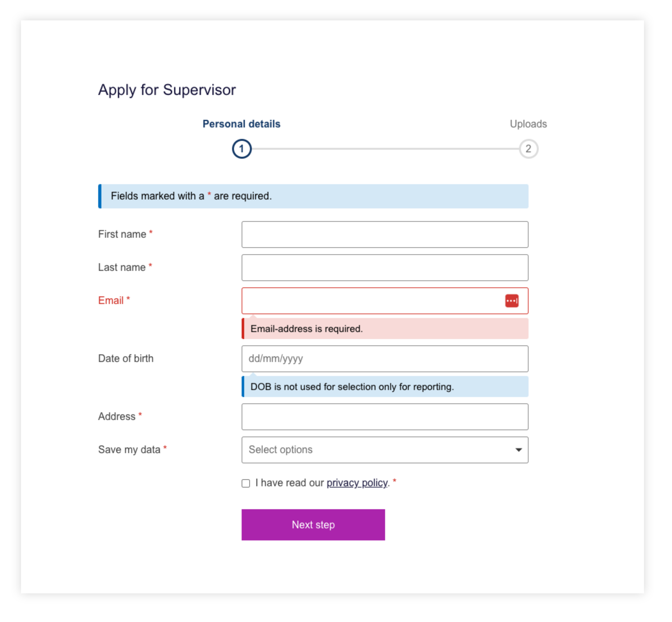Go to the Uploads step label
672x622 pixels.
[528, 124]
